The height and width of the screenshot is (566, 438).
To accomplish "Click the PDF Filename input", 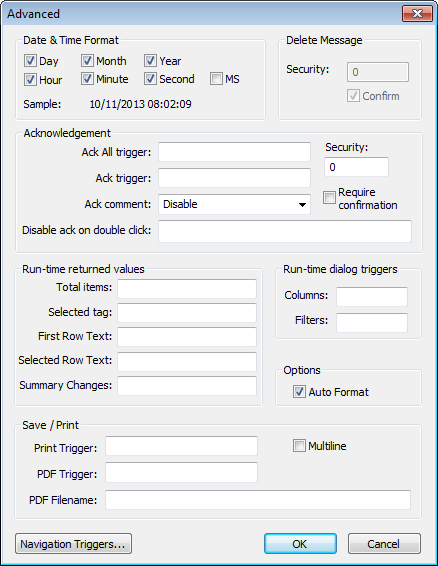I will click(258, 500).
